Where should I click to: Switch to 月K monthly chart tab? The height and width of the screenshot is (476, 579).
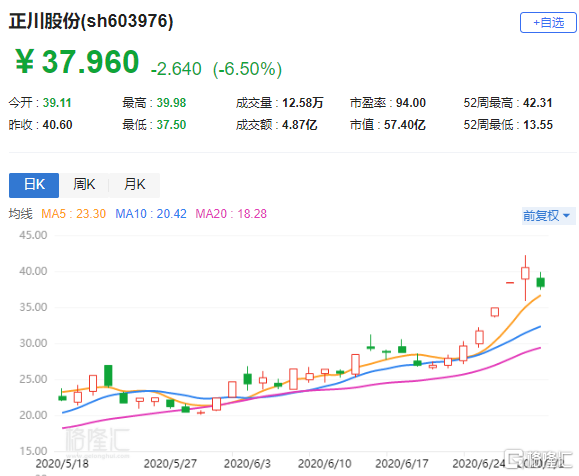pyautogui.click(x=135, y=185)
